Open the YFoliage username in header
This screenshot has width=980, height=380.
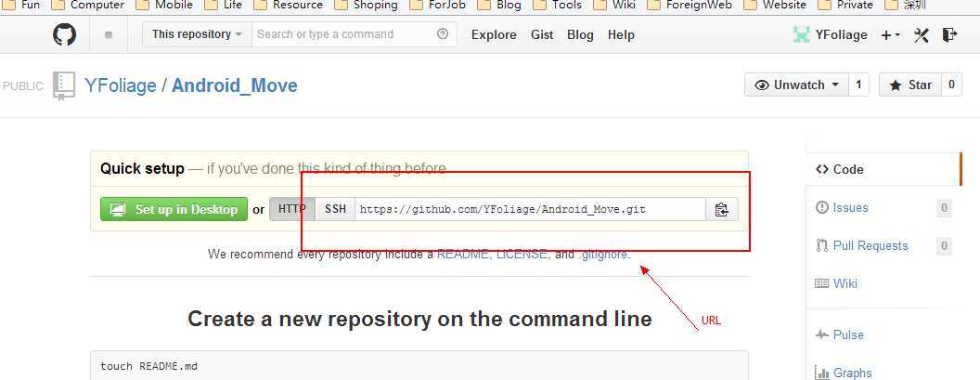click(x=841, y=35)
